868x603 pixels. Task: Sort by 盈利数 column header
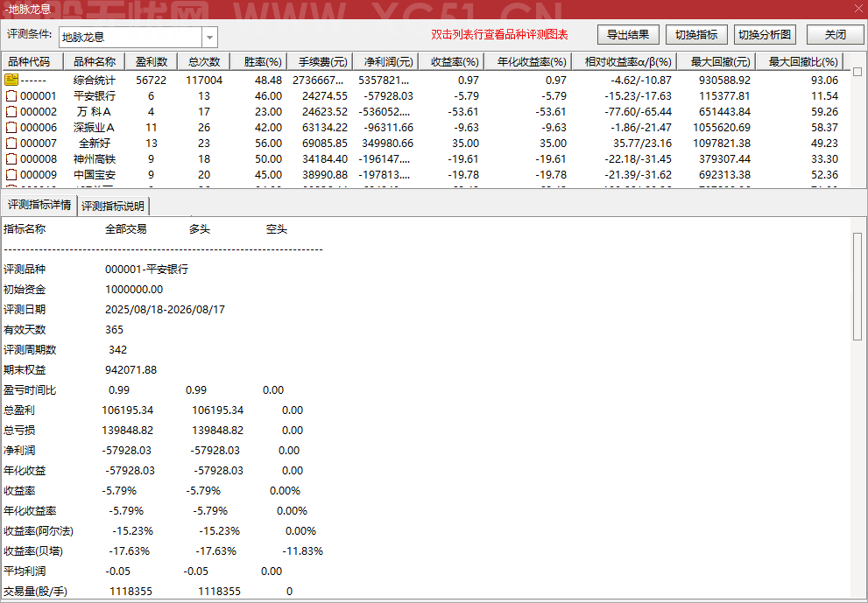coord(152,61)
